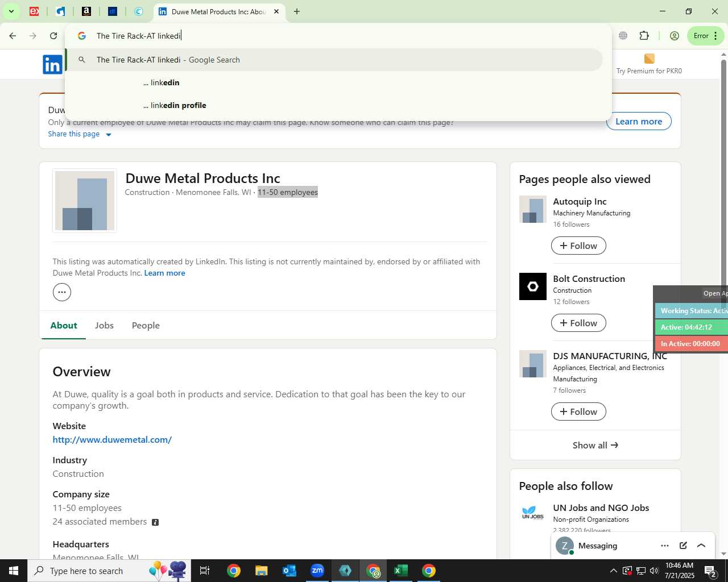The height and width of the screenshot is (582, 728).
Task: Click the Bolt Construction logo
Action: (533, 286)
